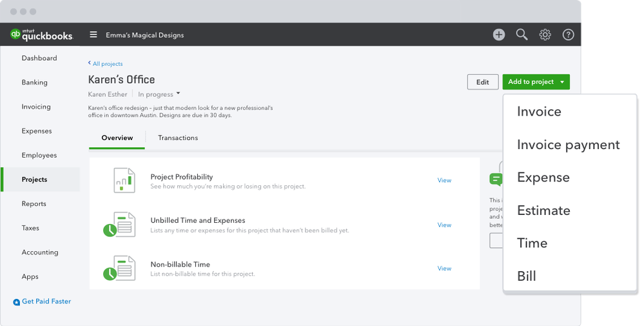Click the Unbilled Time and Expenses icon
This screenshot has height=326, width=644.
coord(120,224)
